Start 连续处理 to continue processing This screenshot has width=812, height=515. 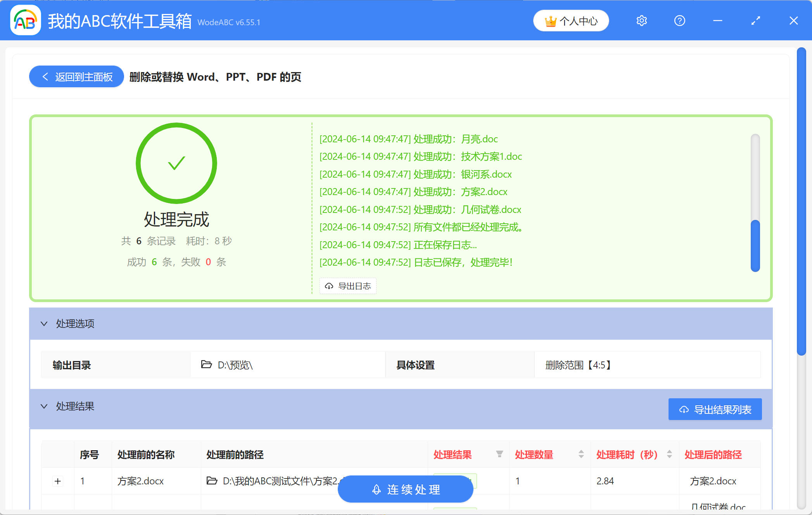click(x=405, y=489)
